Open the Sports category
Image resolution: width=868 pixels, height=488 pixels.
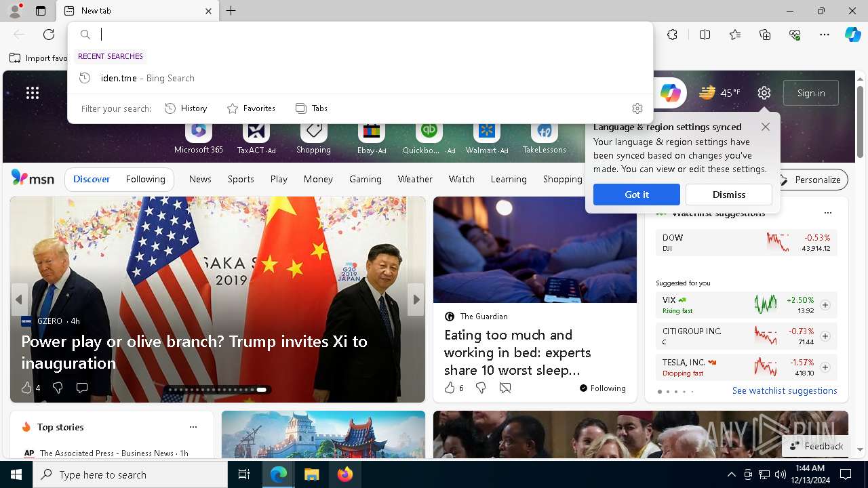[x=241, y=179]
